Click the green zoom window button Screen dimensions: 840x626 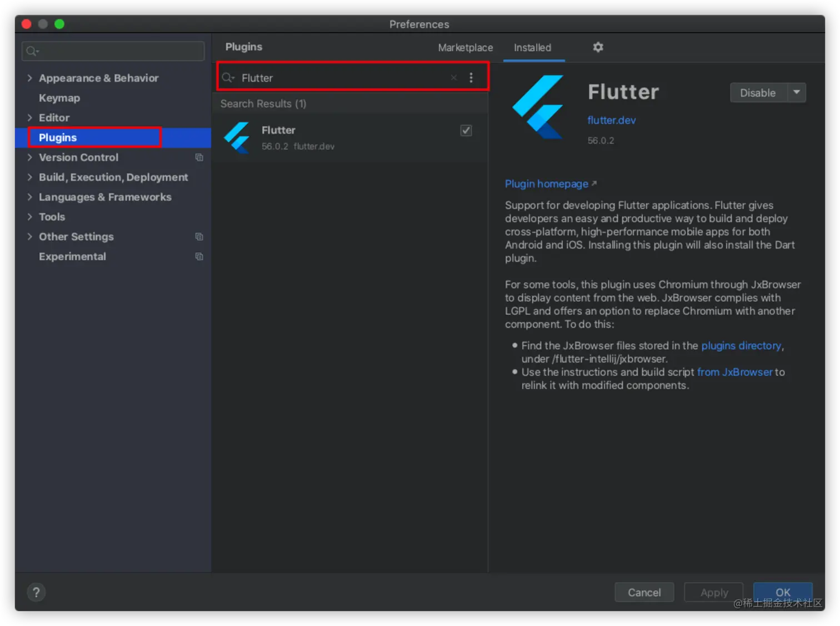tap(59, 24)
